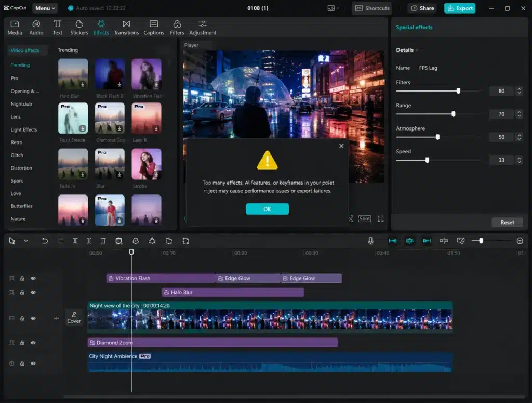Click the Crop icon in the timeline toolbar

[x=185, y=241]
